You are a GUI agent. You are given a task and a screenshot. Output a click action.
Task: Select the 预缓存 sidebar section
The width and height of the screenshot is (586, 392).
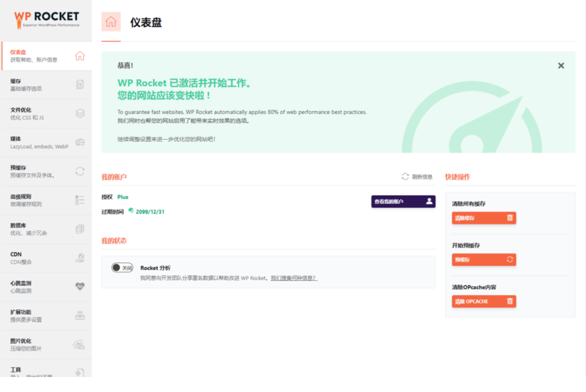point(47,171)
